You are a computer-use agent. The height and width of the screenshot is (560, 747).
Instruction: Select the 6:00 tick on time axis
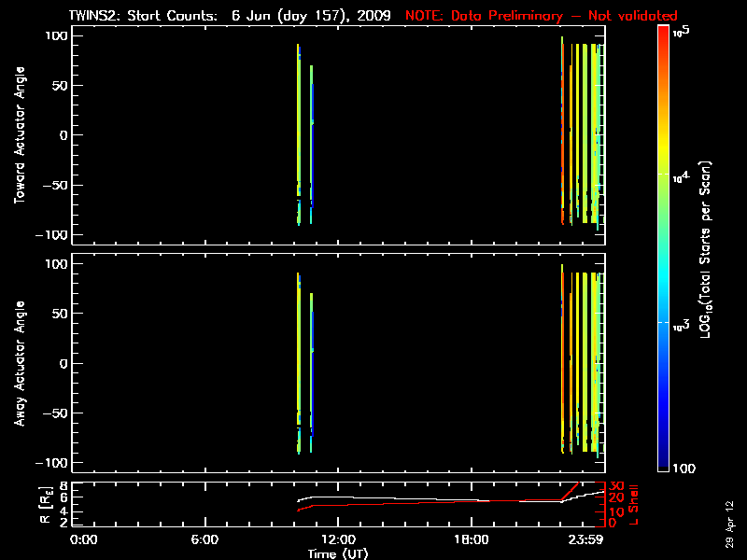coord(204,539)
